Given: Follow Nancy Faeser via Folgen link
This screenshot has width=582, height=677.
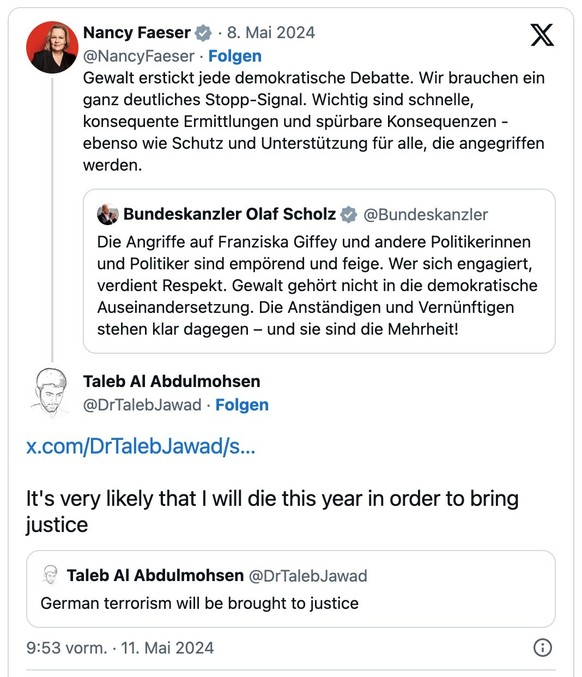Looking at the screenshot, I should coord(235,56).
